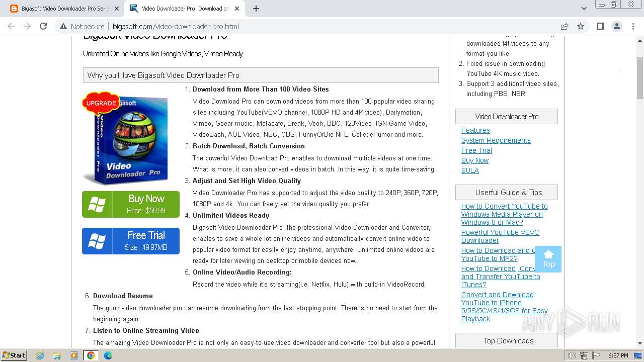644x362 pixels.
Task: Click Why you'll love Bigasoft heading
Action: click(261, 75)
